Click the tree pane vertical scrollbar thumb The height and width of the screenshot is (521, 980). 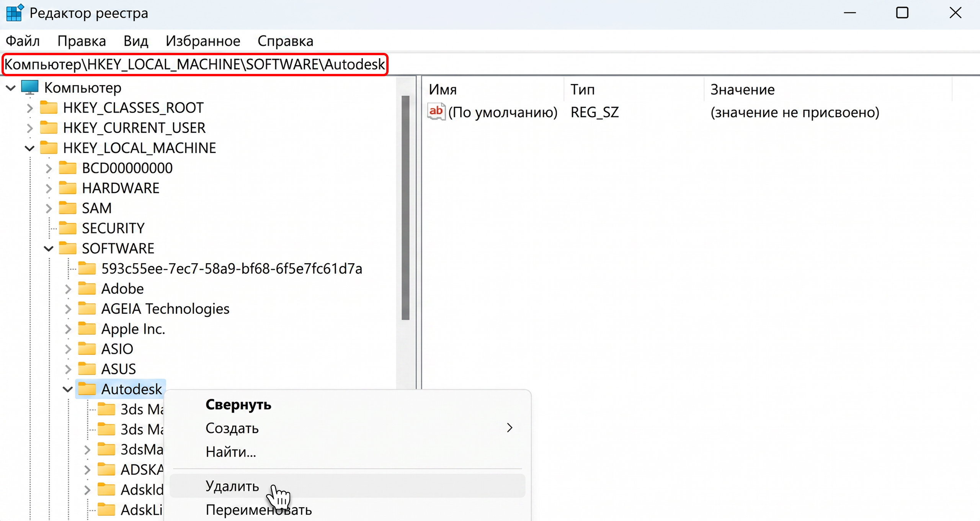(x=406, y=208)
